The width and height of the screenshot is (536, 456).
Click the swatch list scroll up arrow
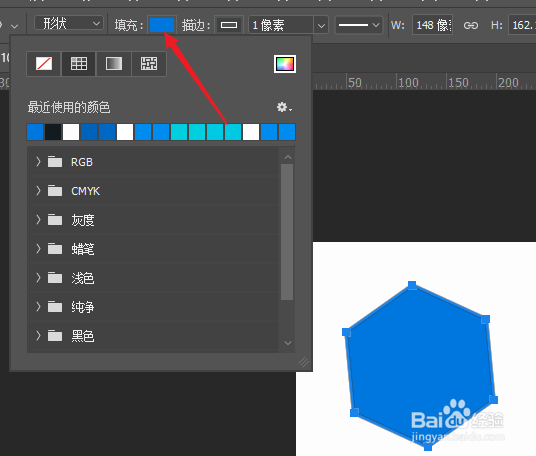288,157
